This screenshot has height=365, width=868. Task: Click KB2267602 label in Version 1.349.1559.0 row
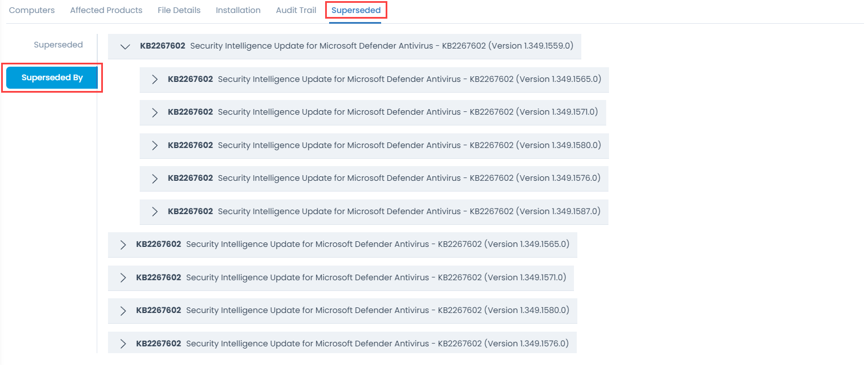162,46
